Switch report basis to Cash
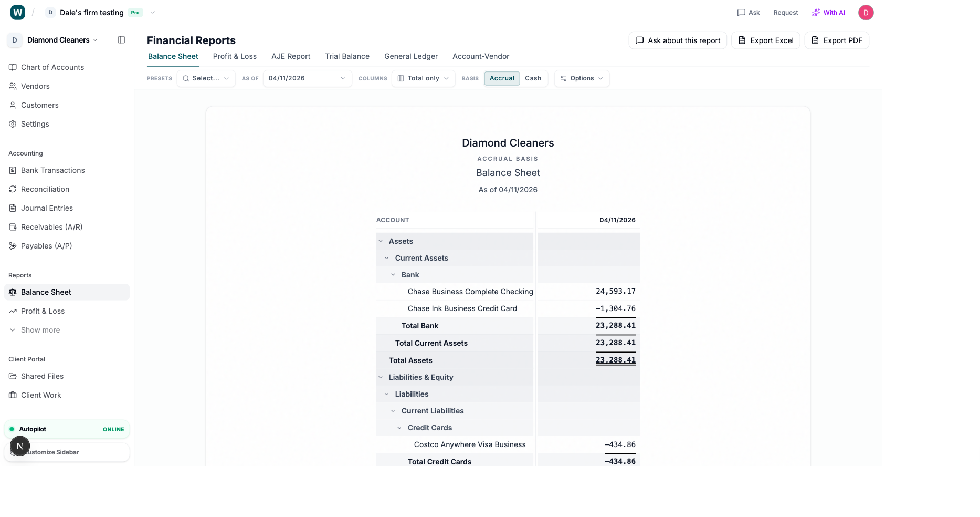The width and height of the screenshot is (980, 517). point(533,78)
